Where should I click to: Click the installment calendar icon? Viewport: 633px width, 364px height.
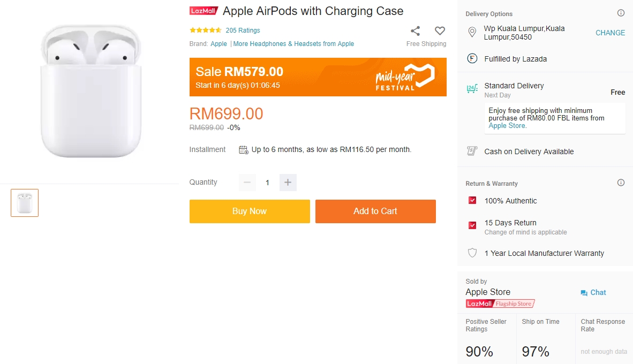243,150
